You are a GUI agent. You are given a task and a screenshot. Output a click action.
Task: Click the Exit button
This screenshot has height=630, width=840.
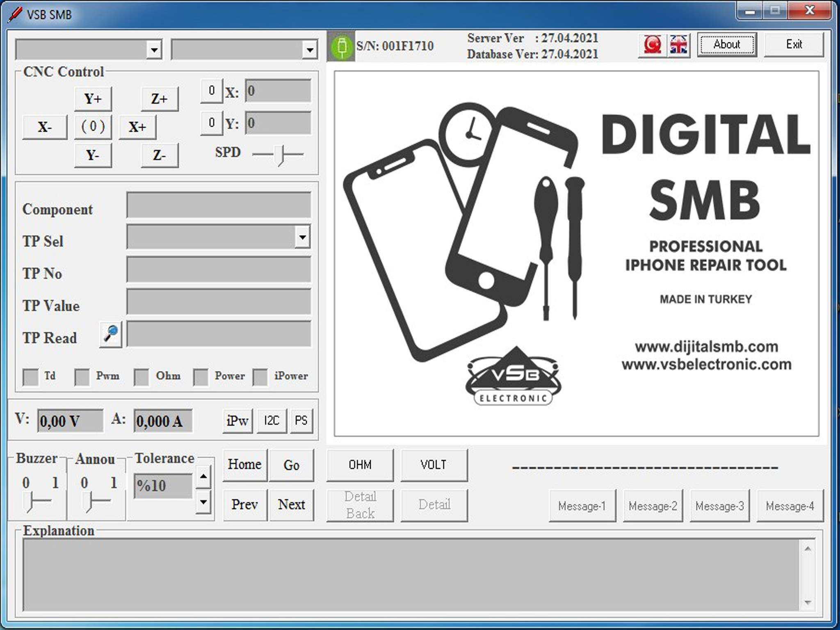(794, 44)
